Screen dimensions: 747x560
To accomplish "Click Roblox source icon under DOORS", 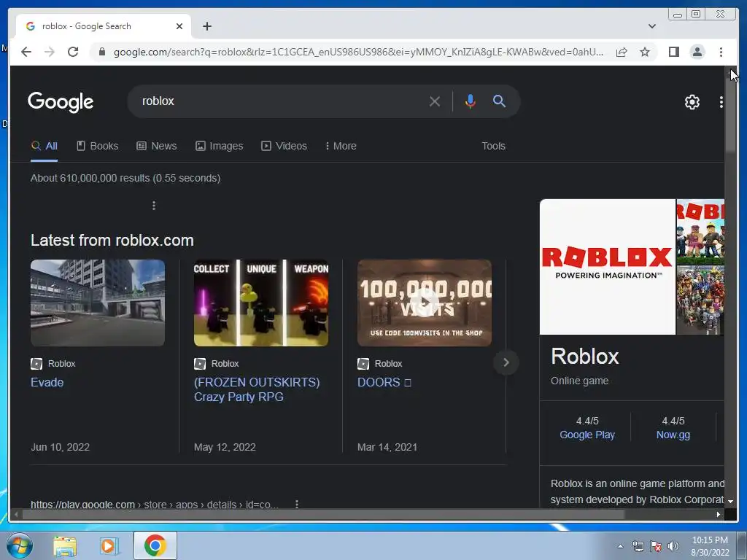I will (x=363, y=364).
